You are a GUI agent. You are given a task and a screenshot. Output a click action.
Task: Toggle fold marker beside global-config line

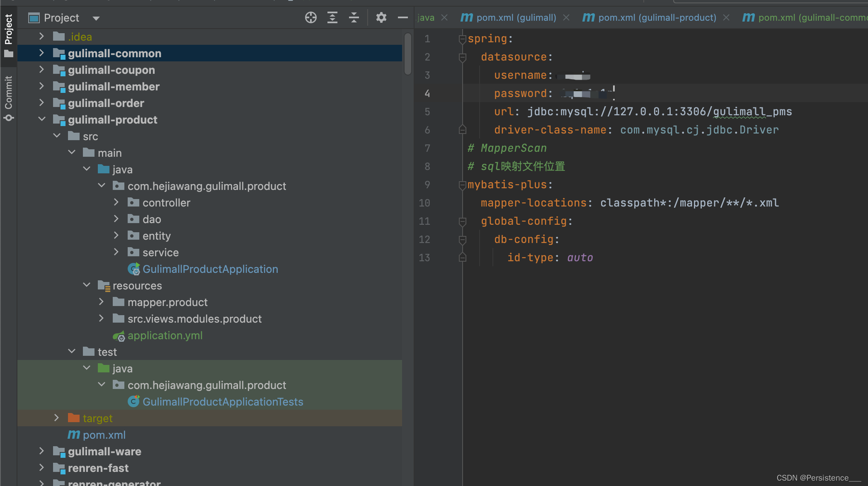coord(463,221)
